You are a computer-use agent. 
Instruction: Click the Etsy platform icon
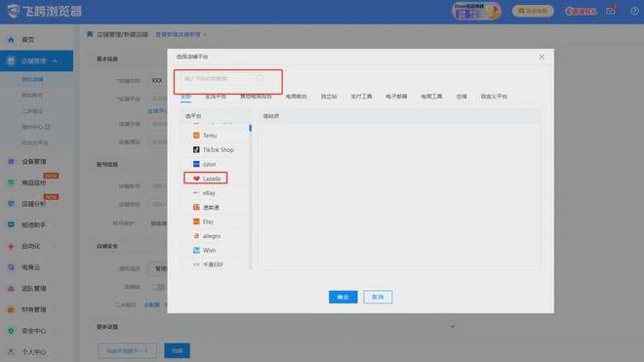click(196, 221)
